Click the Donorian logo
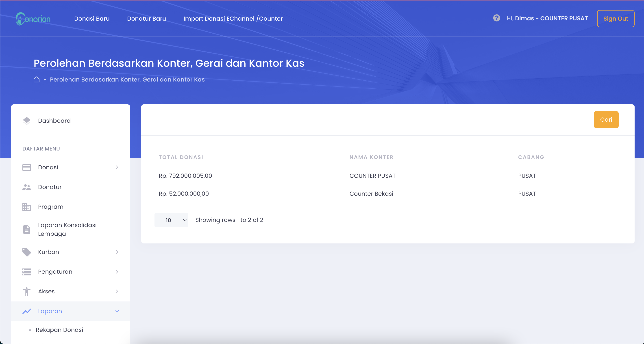Image resolution: width=644 pixels, height=344 pixels. [33, 19]
